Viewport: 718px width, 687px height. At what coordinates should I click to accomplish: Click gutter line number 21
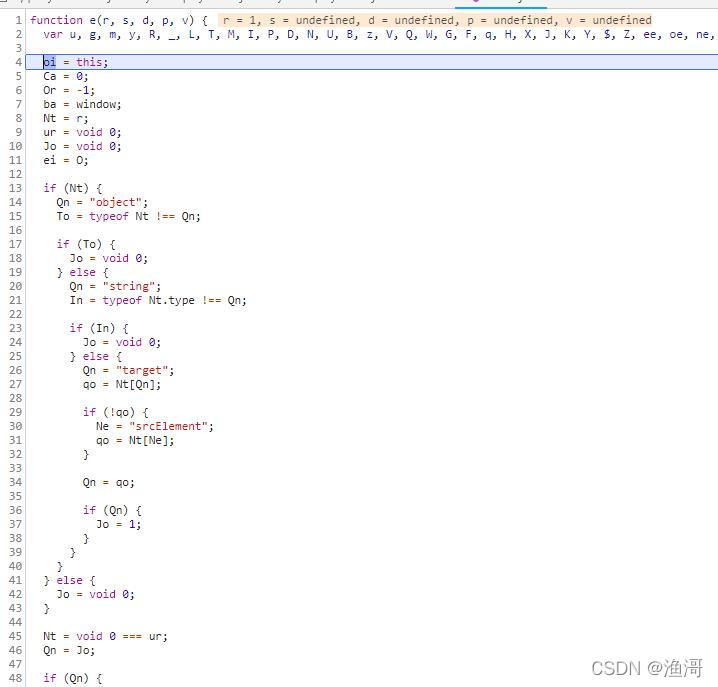(15, 300)
